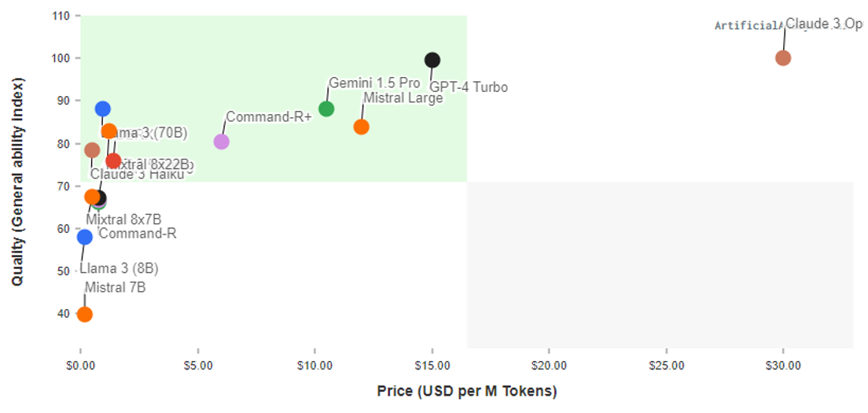868x413 pixels.
Task: Click the Claude 3 Opus data point
Action: [x=782, y=58]
